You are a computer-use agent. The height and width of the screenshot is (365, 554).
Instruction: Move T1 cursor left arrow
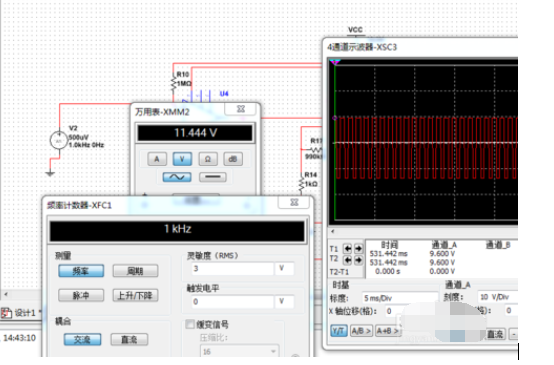point(348,249)
